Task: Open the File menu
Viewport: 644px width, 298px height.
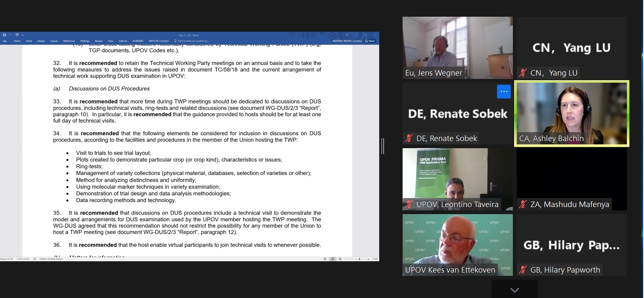Action: coord(5,41)
